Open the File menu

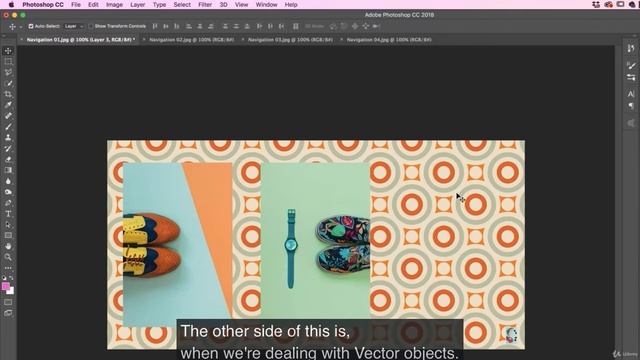[76, 4]
